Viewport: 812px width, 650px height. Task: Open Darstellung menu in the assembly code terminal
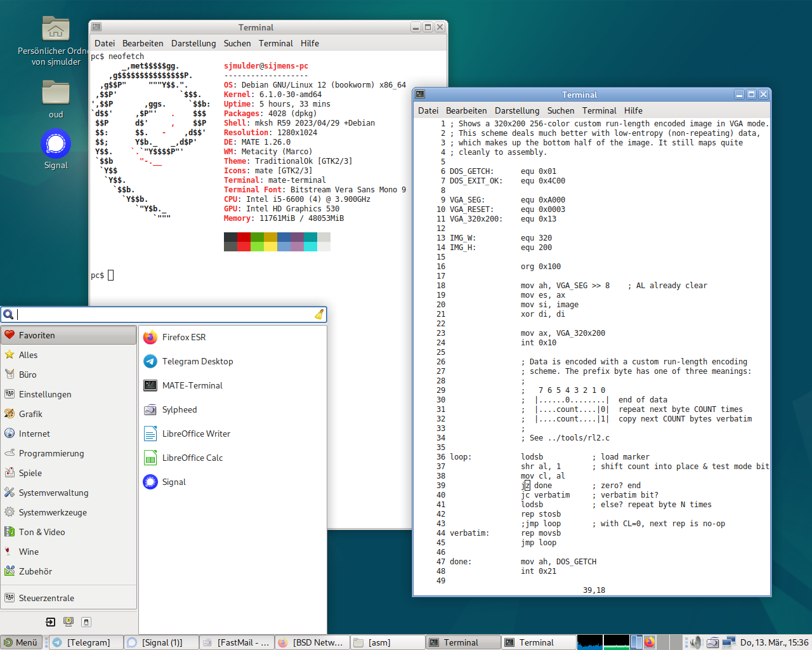(x=516, y=110)
